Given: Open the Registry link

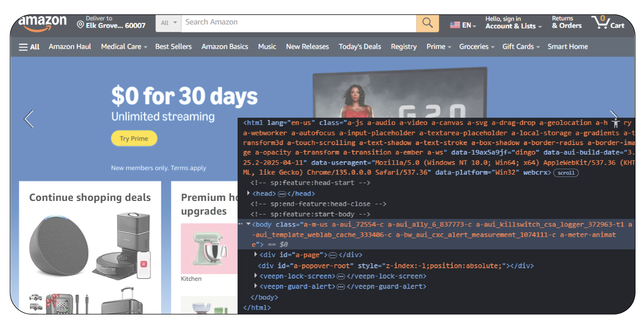Looking at the screenshot, I should (404, 47).
